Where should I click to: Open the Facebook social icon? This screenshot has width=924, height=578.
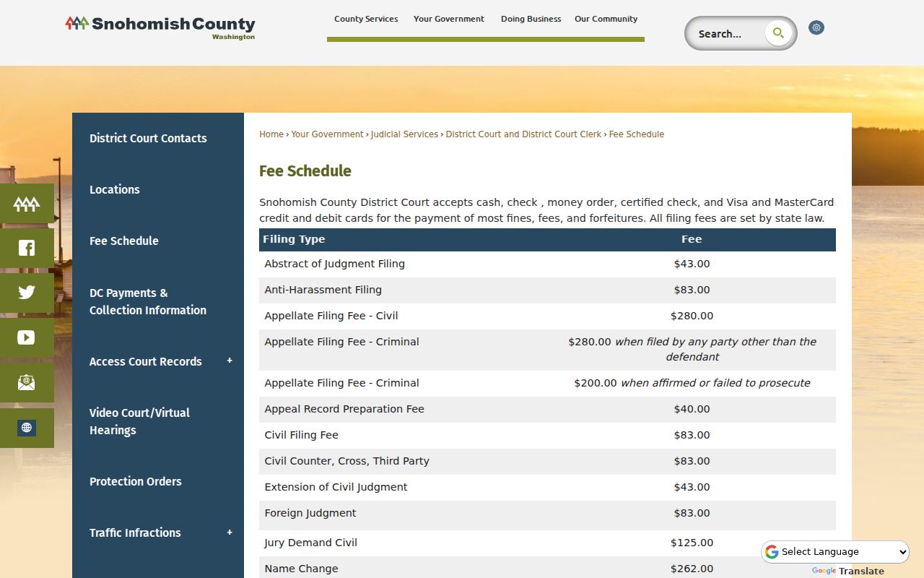coord(27,249)
